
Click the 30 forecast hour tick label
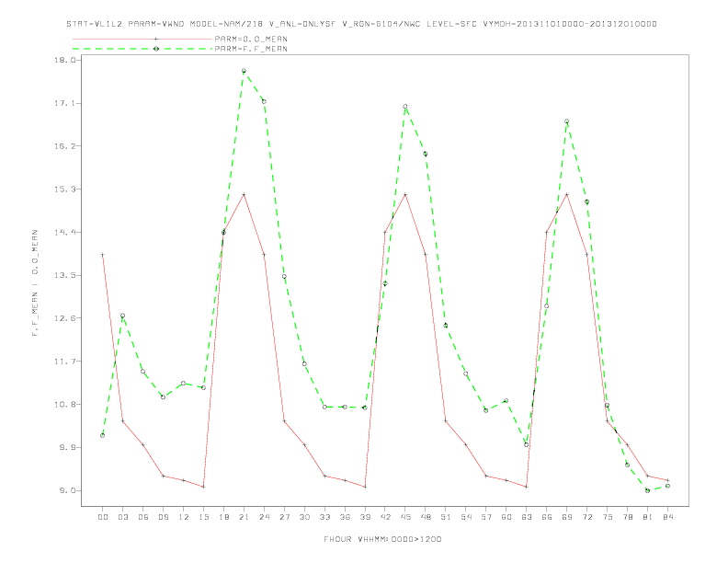tap(304, 517)
